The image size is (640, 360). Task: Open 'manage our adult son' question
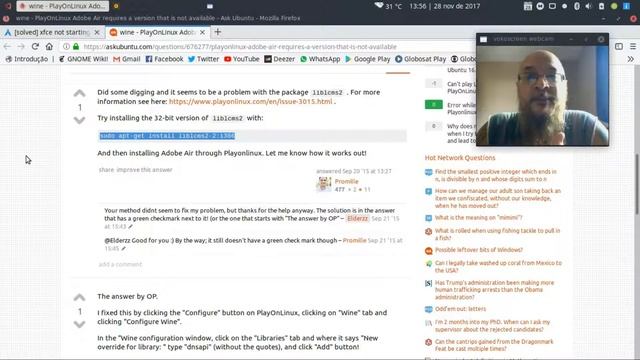pyautogui.click(x=498, y=198)
